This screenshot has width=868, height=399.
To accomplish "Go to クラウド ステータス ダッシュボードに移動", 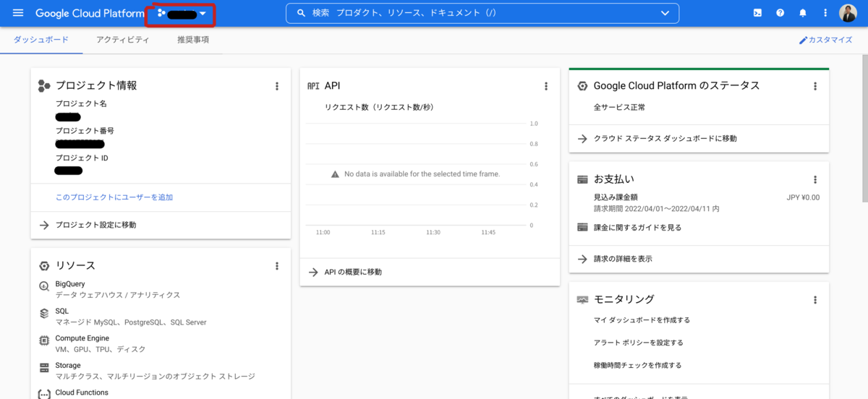I will click(699, 138).
